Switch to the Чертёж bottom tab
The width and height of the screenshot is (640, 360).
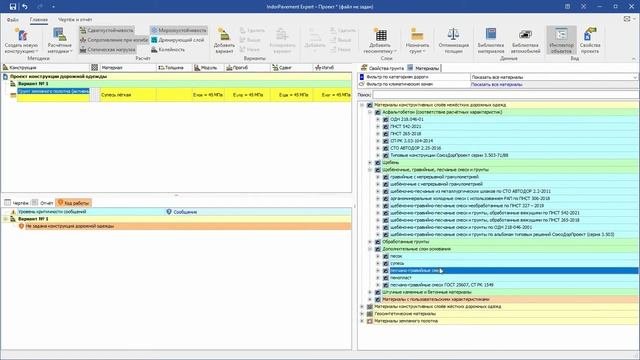(x=17, y=202)
